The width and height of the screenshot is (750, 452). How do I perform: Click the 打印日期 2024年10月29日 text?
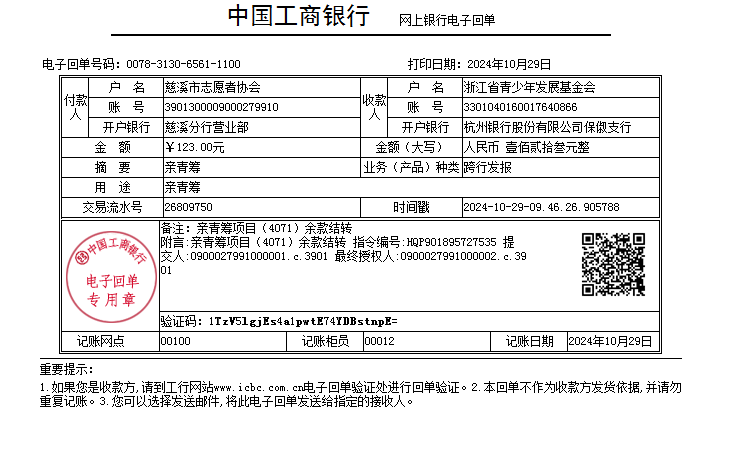(479, 64)
